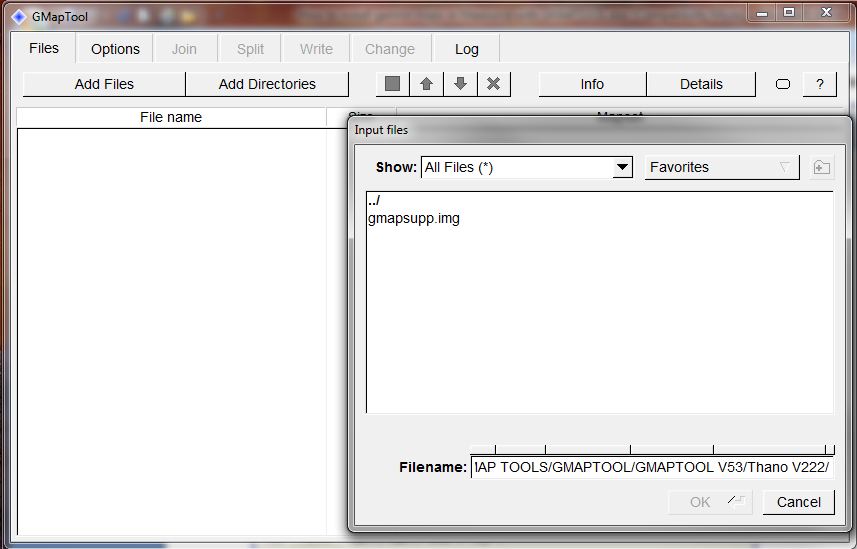Select the Files tab
The image size is (857, 549).
click(44, 48)
